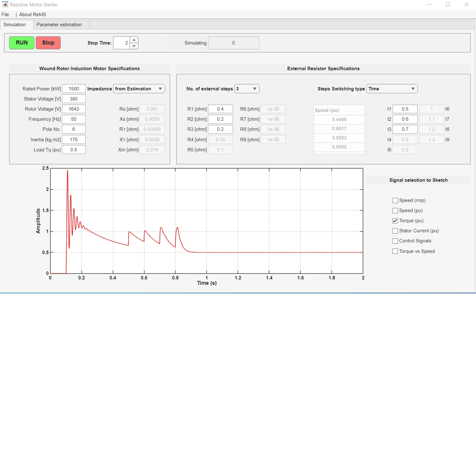Check the Control Signals checkbox
Image resolution: width=476 pixels, height=476 pixels.
click(x=395, y=241)
